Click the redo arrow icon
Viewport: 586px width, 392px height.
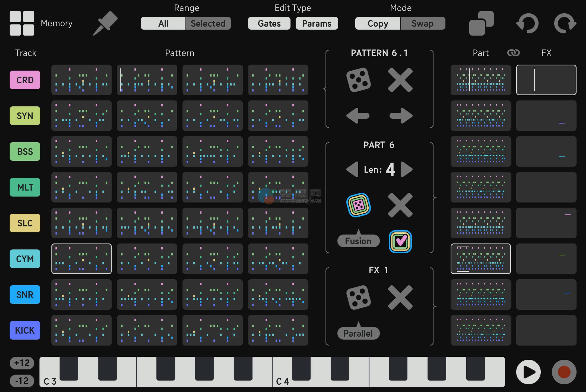pyautogui.click(x=565, y=24)
